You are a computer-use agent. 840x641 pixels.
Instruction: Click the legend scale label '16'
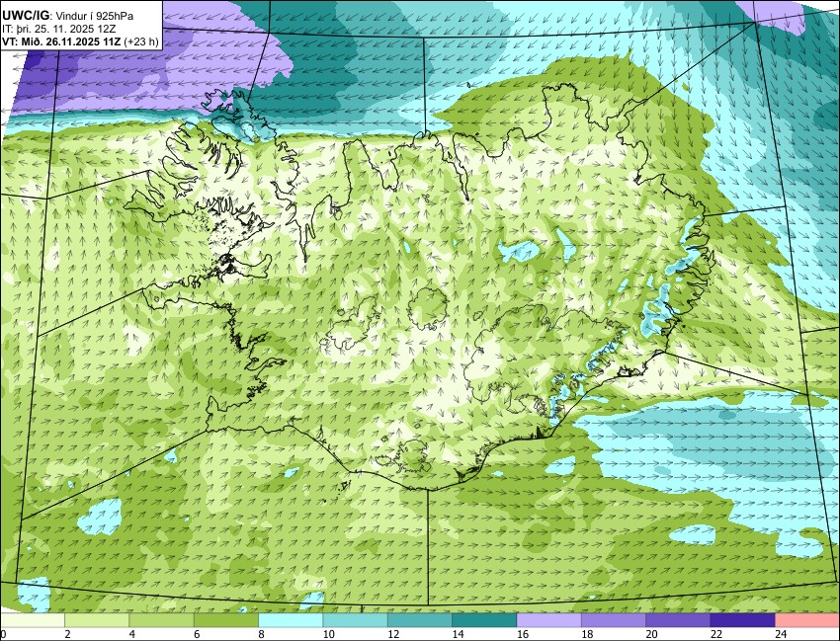(x=523, y=634)
